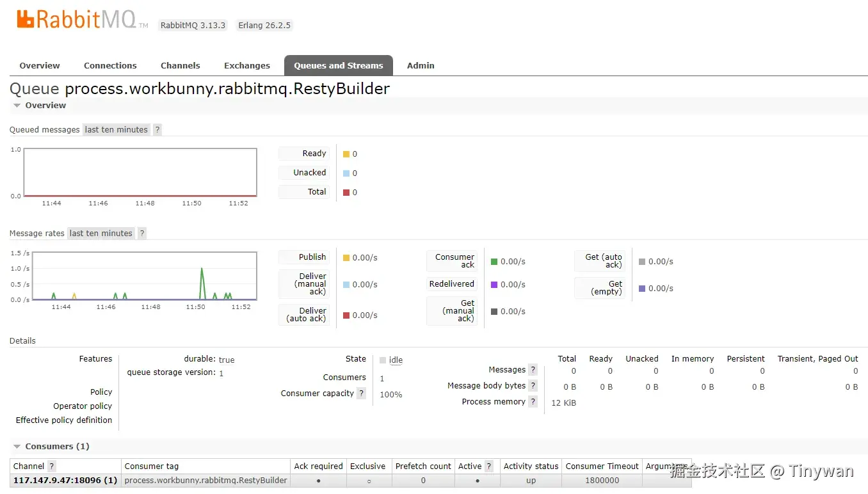Click the Get (auto ack) gray swatch
This screenshot has height=494, width=868.
642,262
